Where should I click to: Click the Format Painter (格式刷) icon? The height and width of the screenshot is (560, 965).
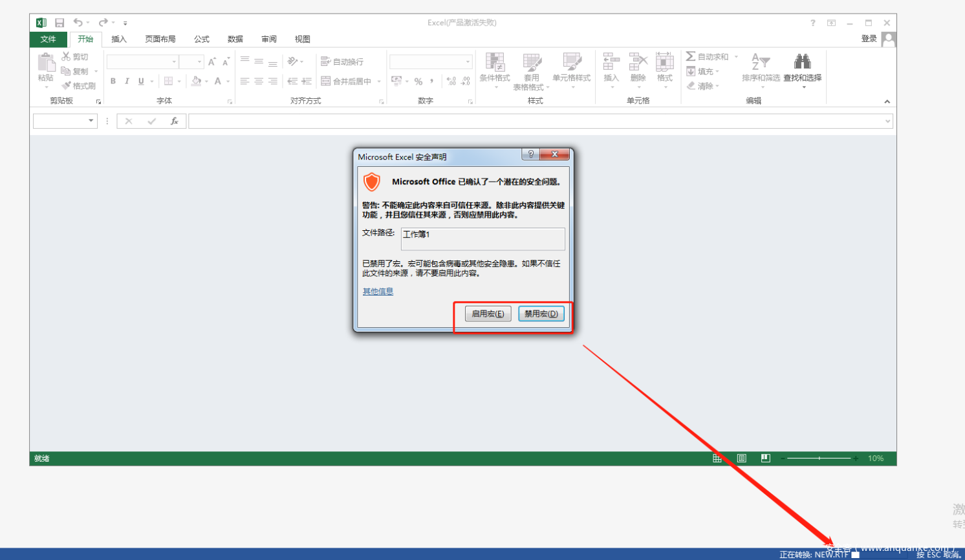click(x=66, y=85)
